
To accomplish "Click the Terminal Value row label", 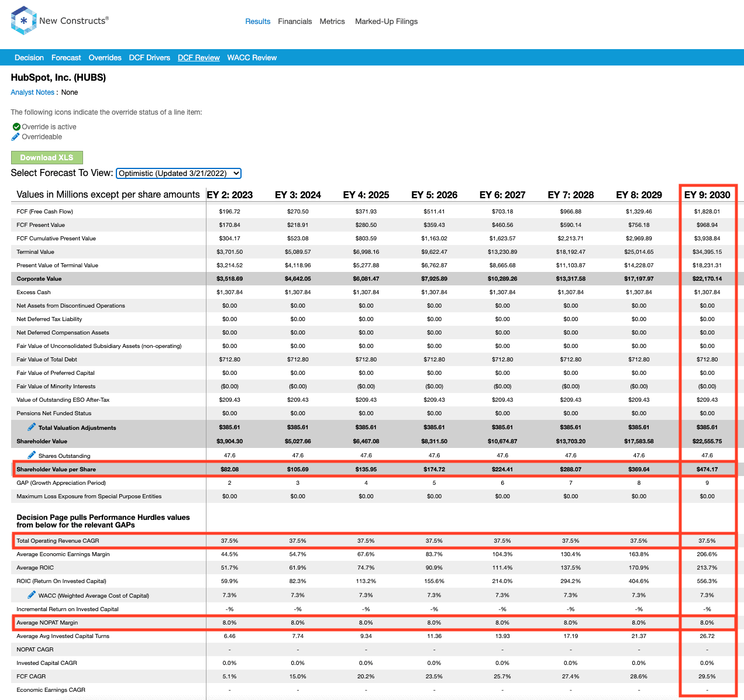I will pyautogui.click(x=35, y=252).
